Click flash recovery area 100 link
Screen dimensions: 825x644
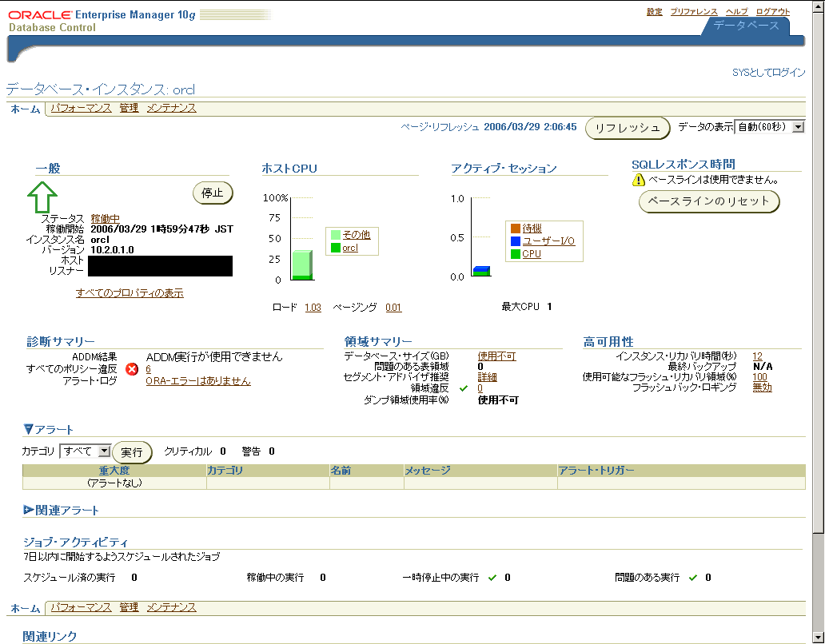pyautogui.click(x=759, y=376)
